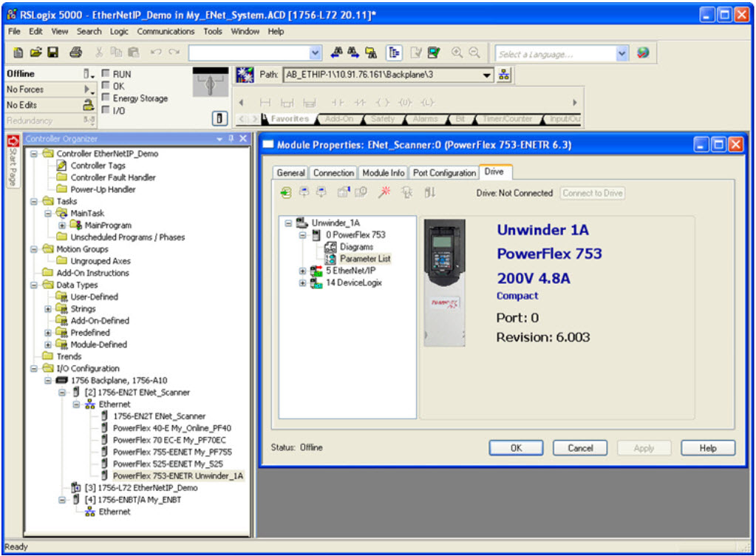Screen dimensions: 756x556
Task: Switch to the Module Info tab
Action: click(384, 172)
